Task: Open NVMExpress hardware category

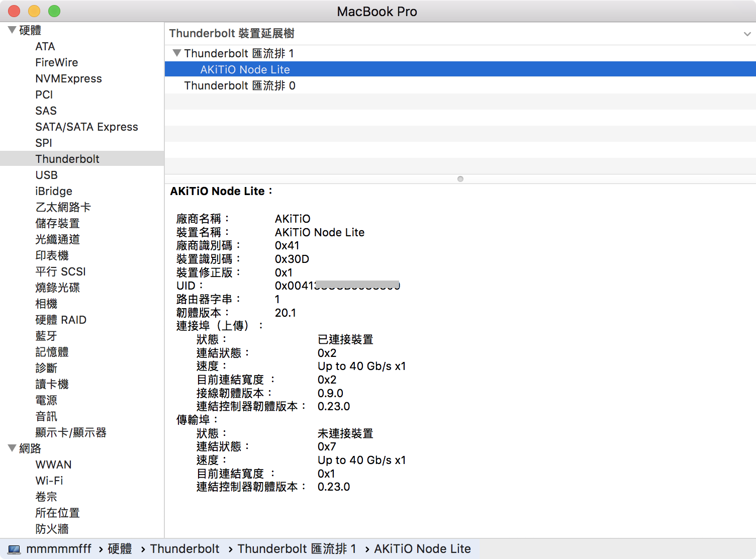Action: tap(68, 78)
